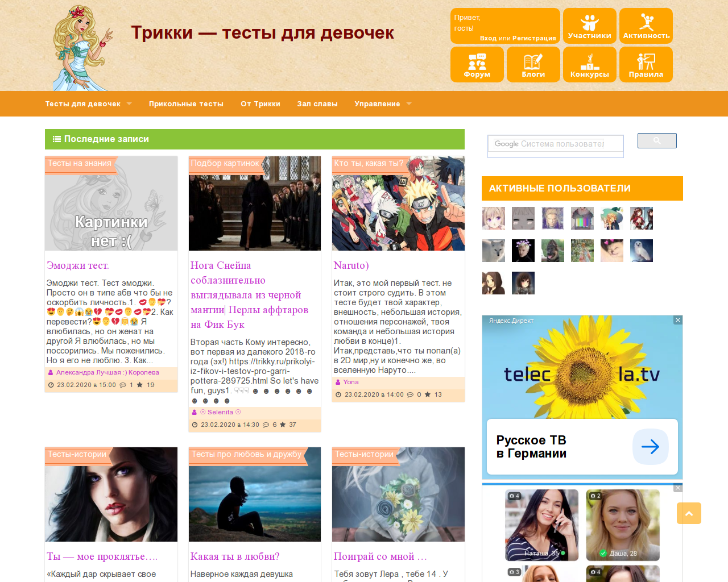The image size is (728, 582).
Task: Close the Яндекс.Директ telecola.tv ad
Action: pos(678,320)
